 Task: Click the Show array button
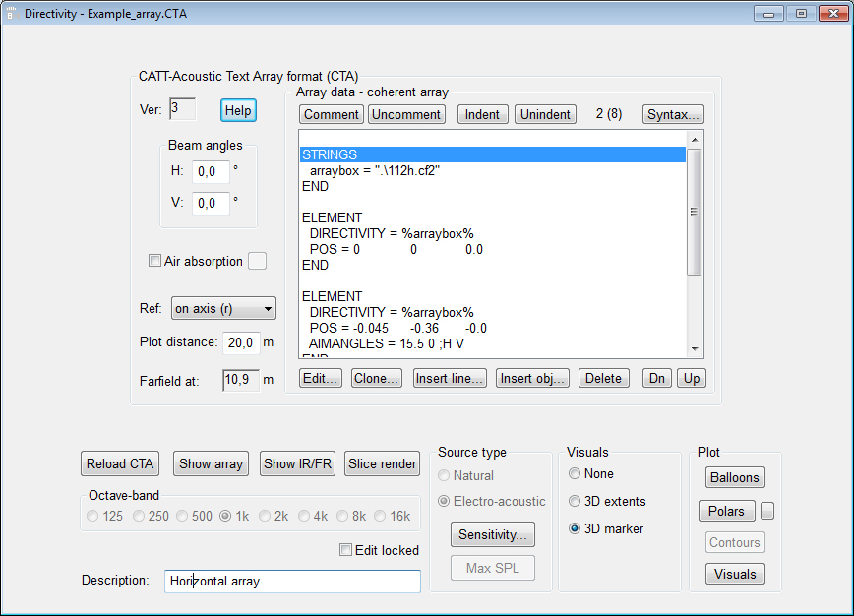[211, 463]
